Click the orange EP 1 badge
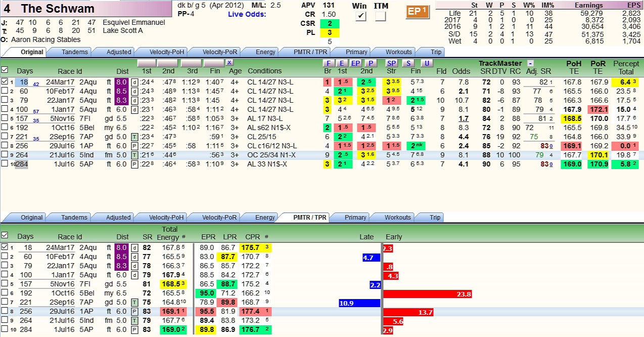This screenshot has height=337, width=644. coord(417,12)
